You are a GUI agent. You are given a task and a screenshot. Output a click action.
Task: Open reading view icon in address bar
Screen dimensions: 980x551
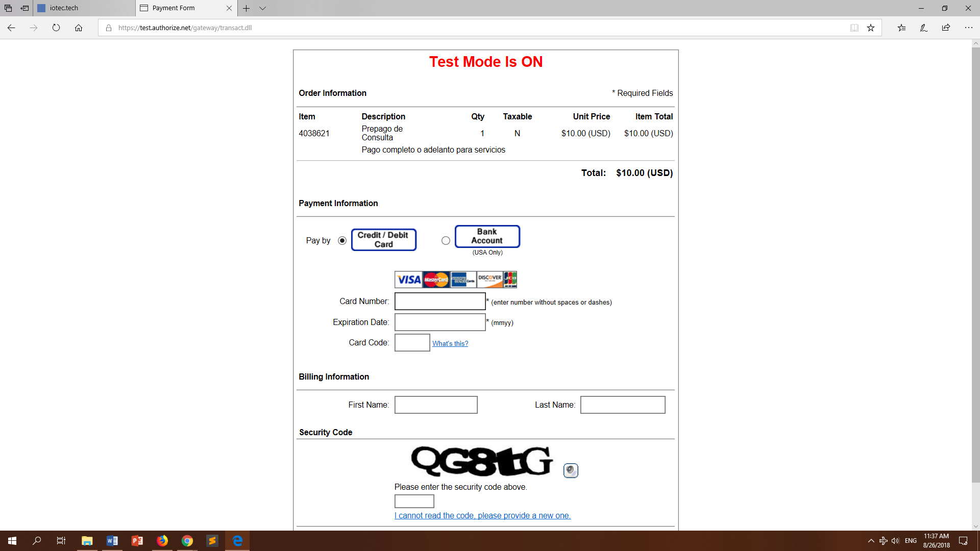[x=854, y=28]
